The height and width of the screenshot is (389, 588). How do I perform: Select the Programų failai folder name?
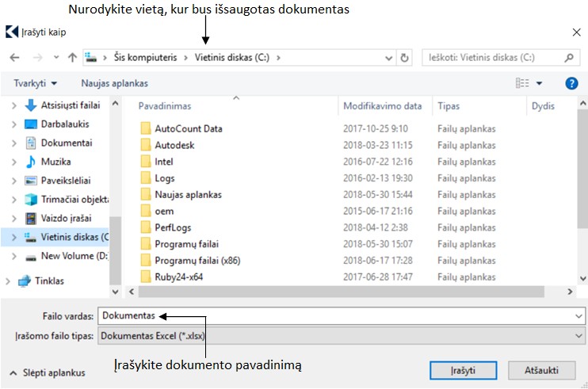[186, 244]
